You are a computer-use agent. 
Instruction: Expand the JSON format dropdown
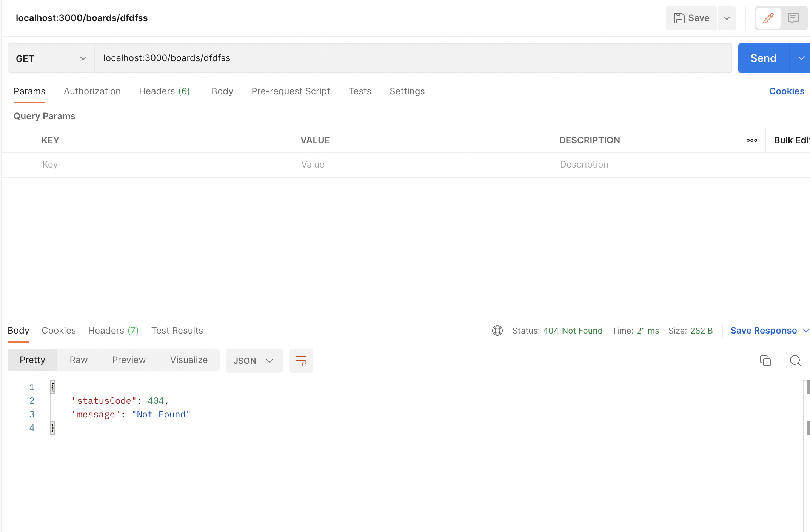(x=254, y=361)
